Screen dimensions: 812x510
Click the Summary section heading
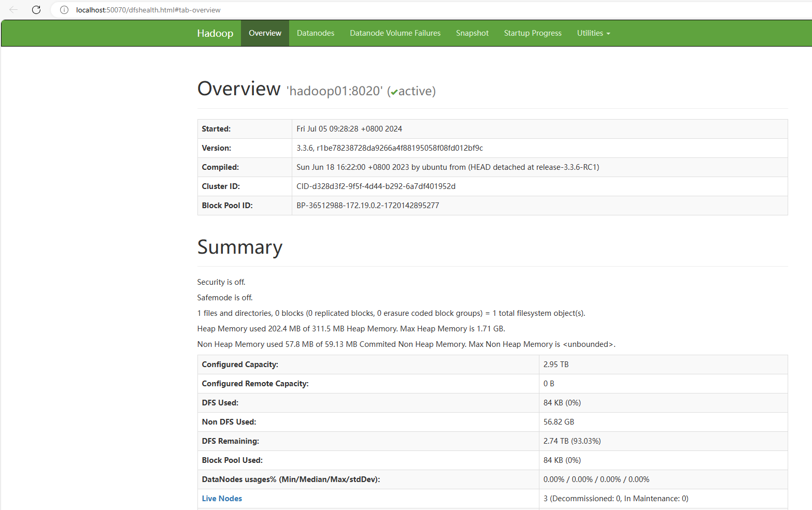coord(239,247)
